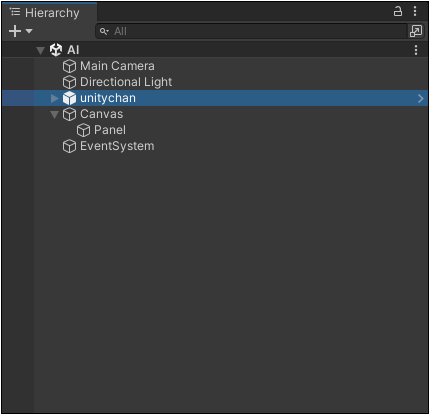
Task: Open the create dropdown arrow next to plus
Action: pyautogui.click(x=29, y=31)
